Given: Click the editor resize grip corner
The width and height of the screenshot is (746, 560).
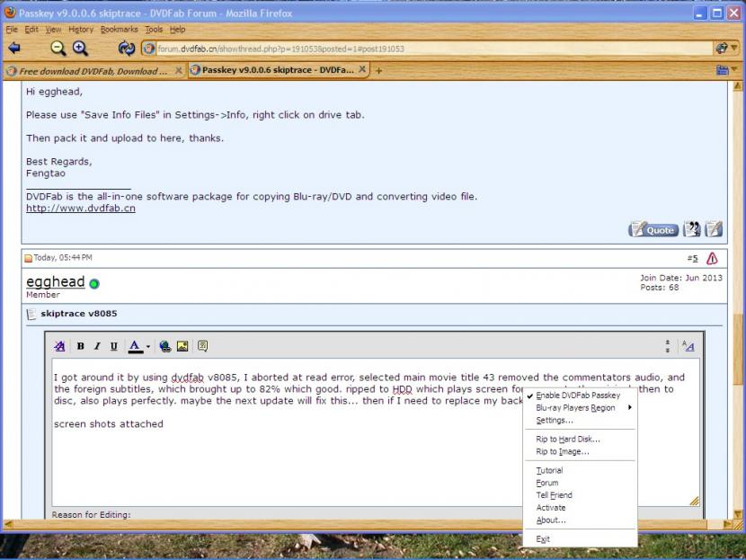Looking at the screenshot, I should click(x=695, y=501).
